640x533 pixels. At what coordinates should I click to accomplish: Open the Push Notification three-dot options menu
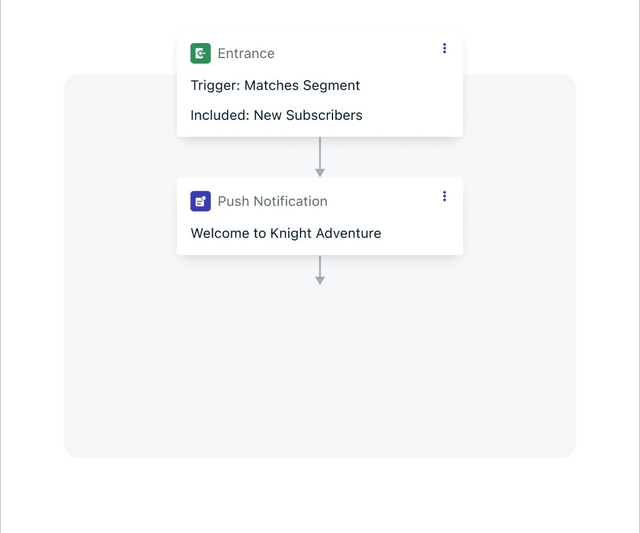click(x=444, y=196)
